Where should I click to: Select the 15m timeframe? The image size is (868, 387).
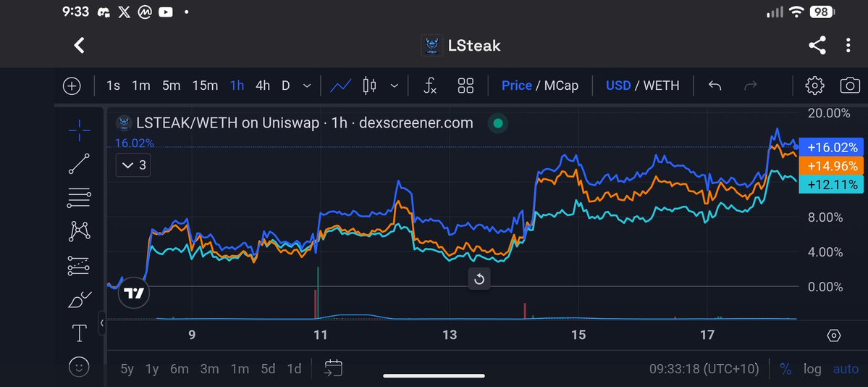(205, 86)
